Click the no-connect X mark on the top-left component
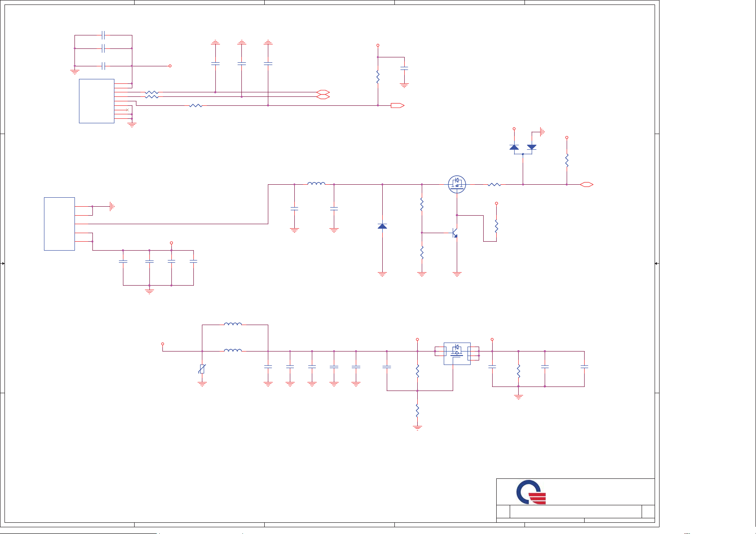This screenshot has width=756, height=534. tap(127, 110)
